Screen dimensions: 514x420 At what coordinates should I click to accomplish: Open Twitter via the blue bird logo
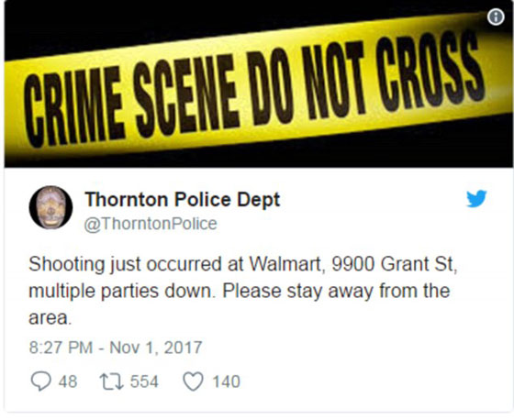[x=476, y=198]
